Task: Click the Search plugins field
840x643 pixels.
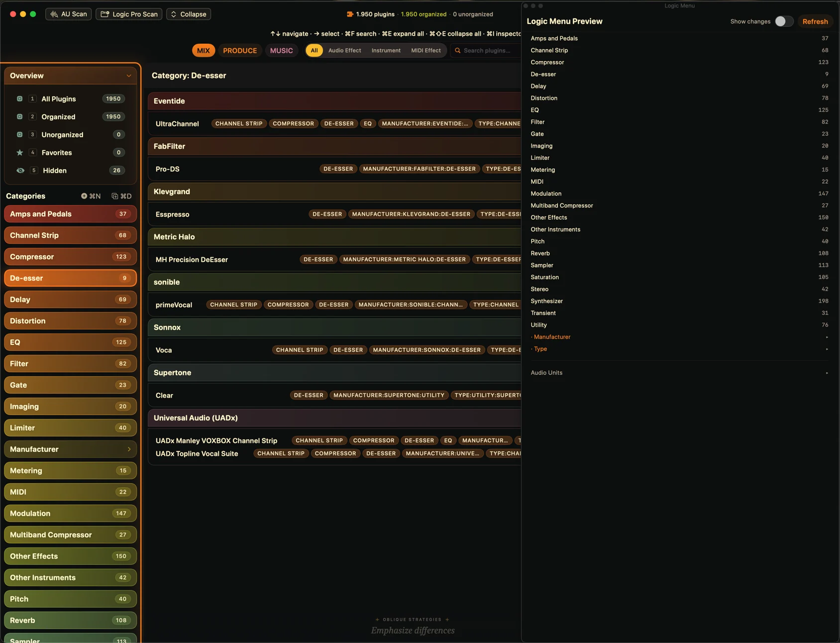Action: tap(486, 51)
